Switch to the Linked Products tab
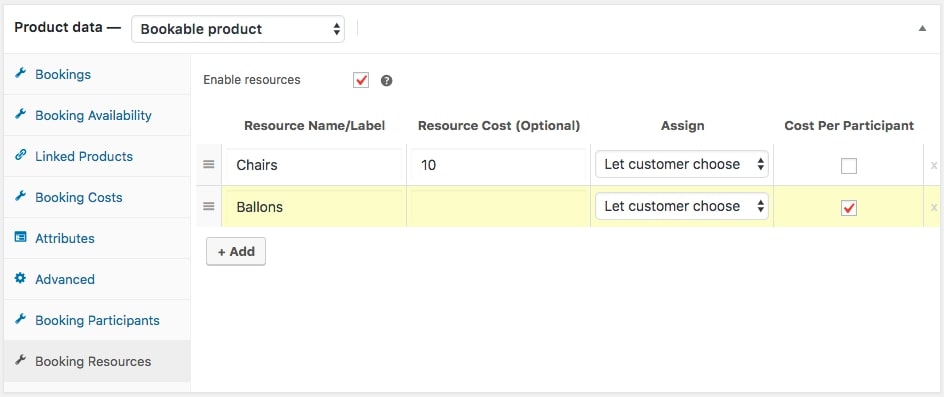The width and height of the screenshot is (944, 397). click(97, 156)
